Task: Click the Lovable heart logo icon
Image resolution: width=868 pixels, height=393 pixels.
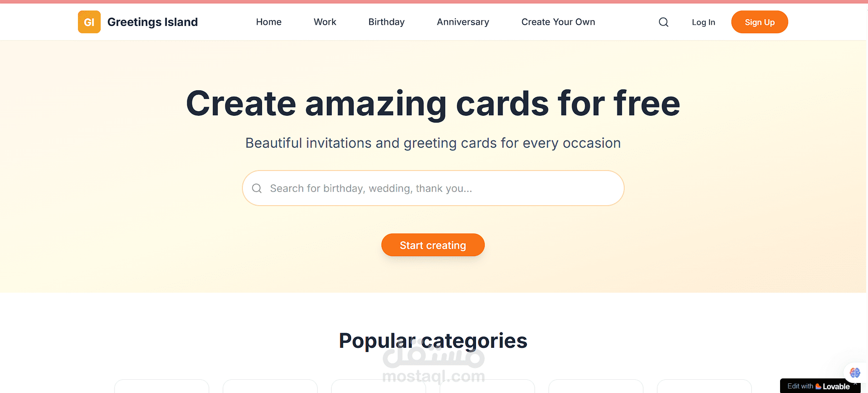Action: (x=818, y=386)
